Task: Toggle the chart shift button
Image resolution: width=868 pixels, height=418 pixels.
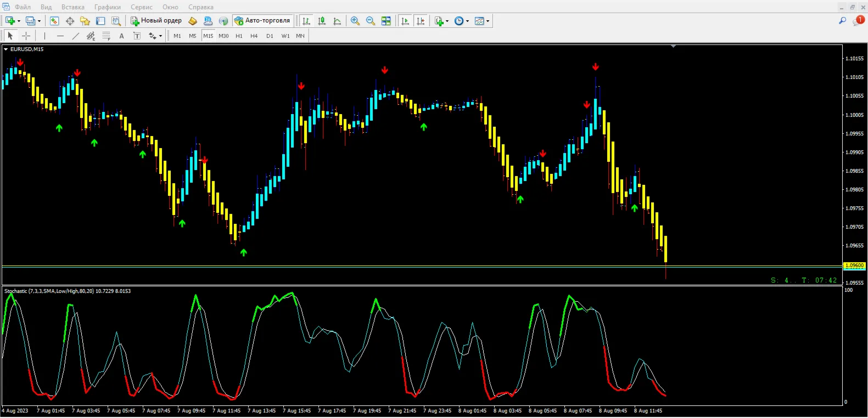Action: (x=421, y=21)
